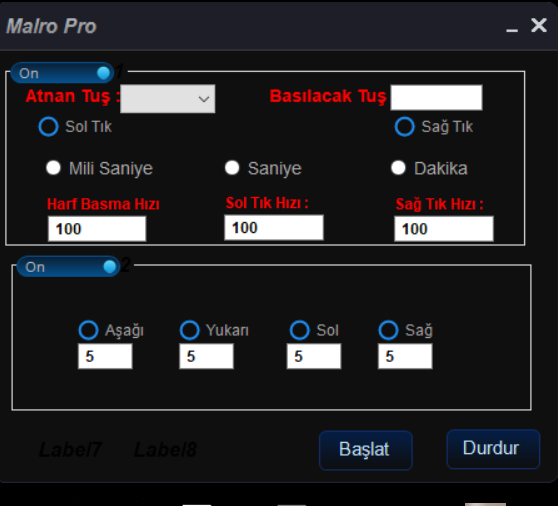Click the Sol Tık Hızı label
The width and height of the screenshot is (558, 506).
267,203
